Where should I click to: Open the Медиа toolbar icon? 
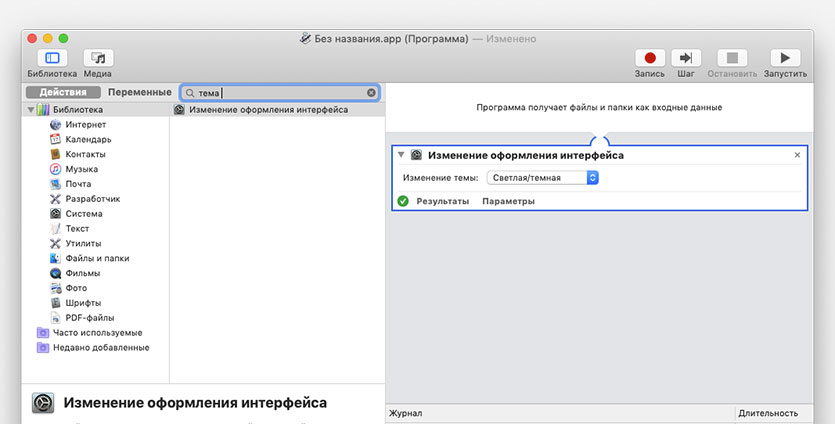pos(98,58)
